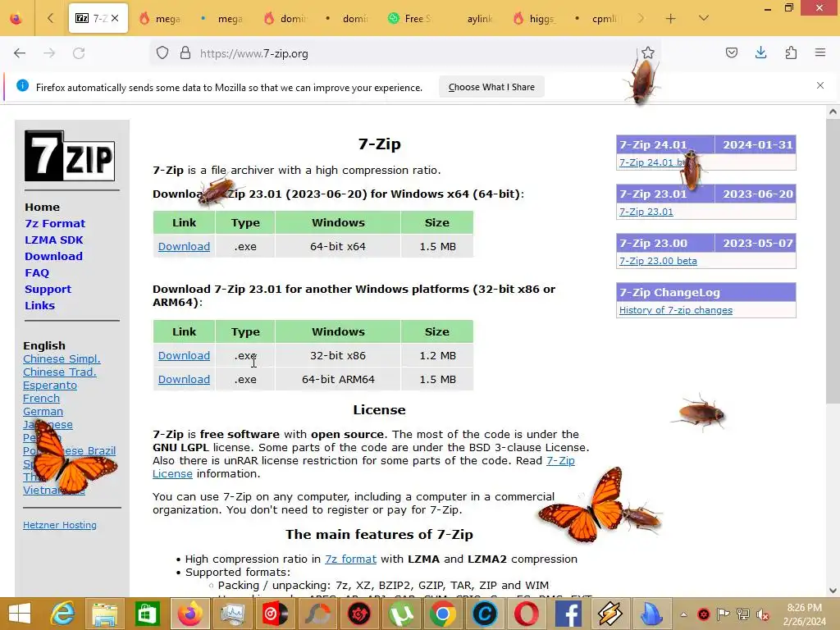Viewport: 840px width, 630px height.
Task: Open the 7z format link in features
Action: click(x=350, y=559)
